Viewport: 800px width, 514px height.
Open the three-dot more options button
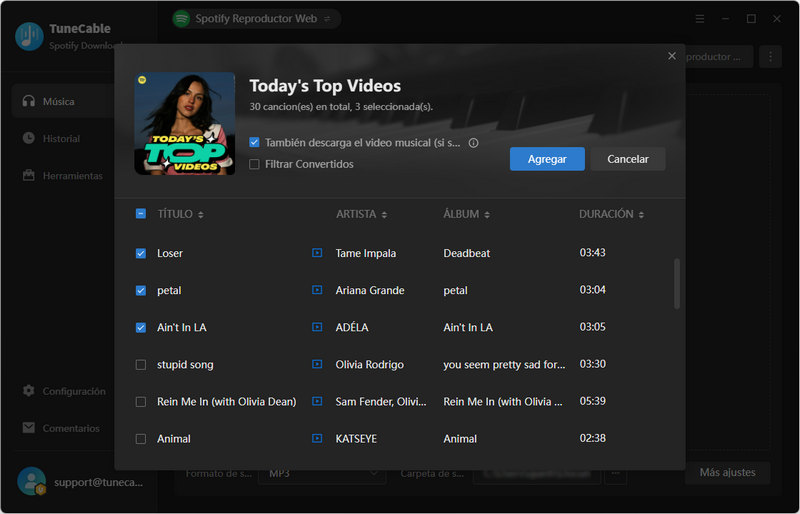click(770, 57)
